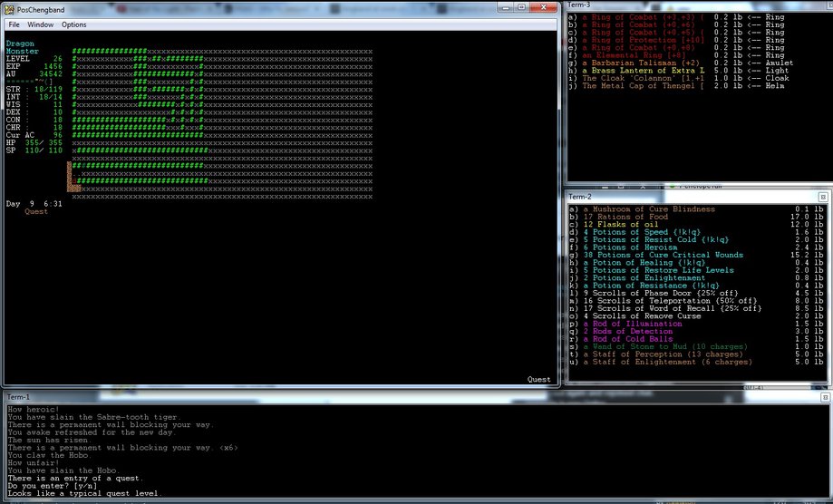Click the HP 355/355 status line
The height and width of the screenshot is (504, 833).
[x=34, y=142]
